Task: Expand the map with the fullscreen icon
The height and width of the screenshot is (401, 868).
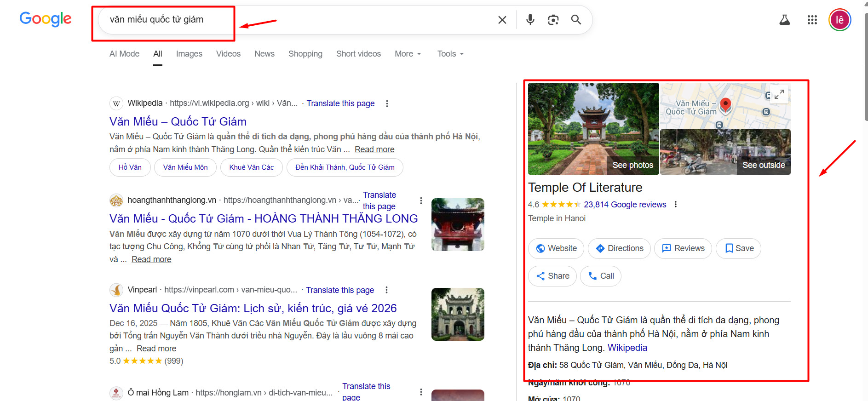Action: (779, 94)
